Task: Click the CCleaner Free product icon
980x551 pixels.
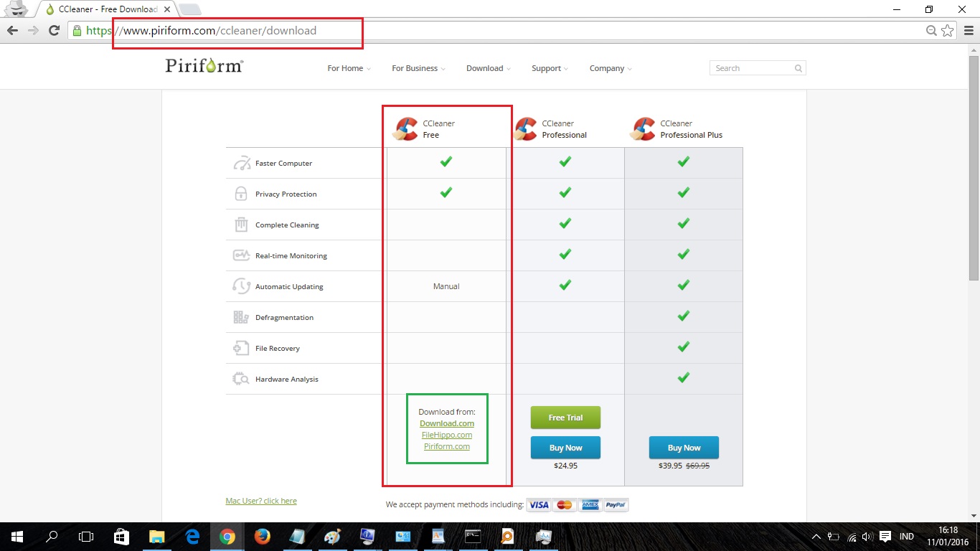Action: 407,129
